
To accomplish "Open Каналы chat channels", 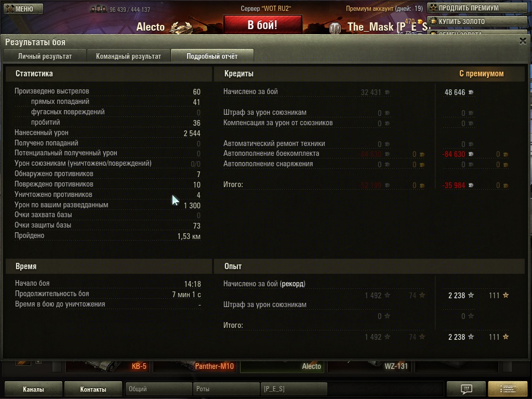I will coord(33,389).
